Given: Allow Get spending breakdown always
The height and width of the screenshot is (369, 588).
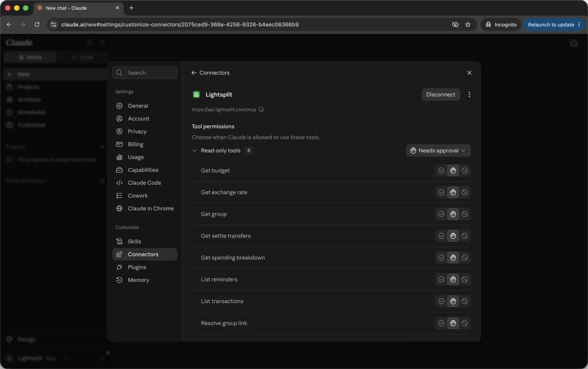Looking at the screenshot, I should coord(441,258).
